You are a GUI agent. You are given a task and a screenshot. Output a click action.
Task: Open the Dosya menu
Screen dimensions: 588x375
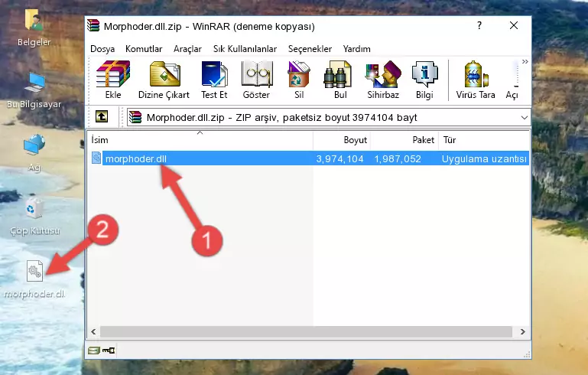102,49
